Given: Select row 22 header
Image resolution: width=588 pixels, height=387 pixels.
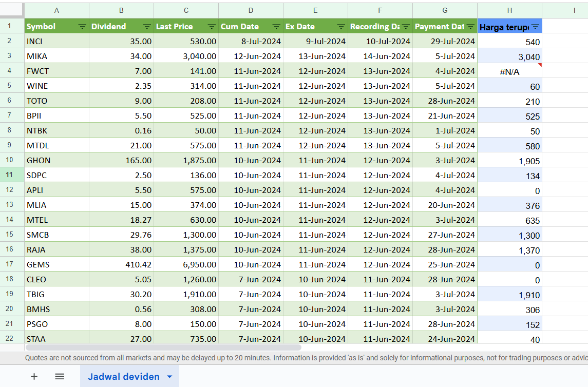Looking at the screenshot, I should pos(12,338).
